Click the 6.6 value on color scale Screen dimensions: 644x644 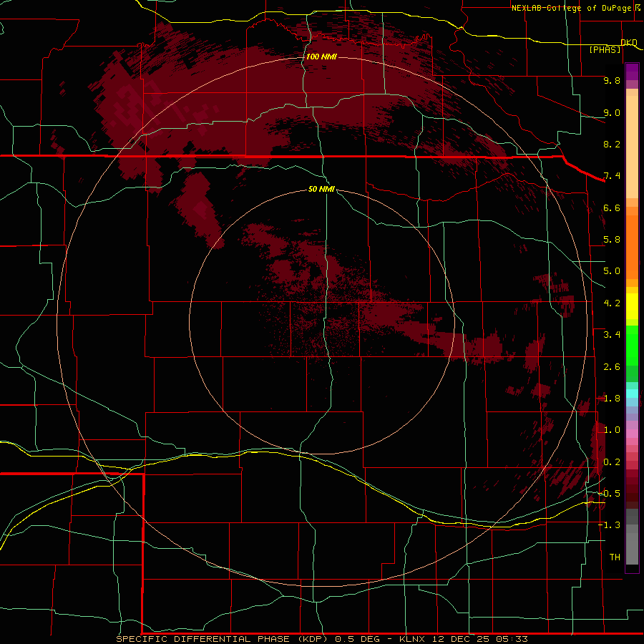point(612,208)
